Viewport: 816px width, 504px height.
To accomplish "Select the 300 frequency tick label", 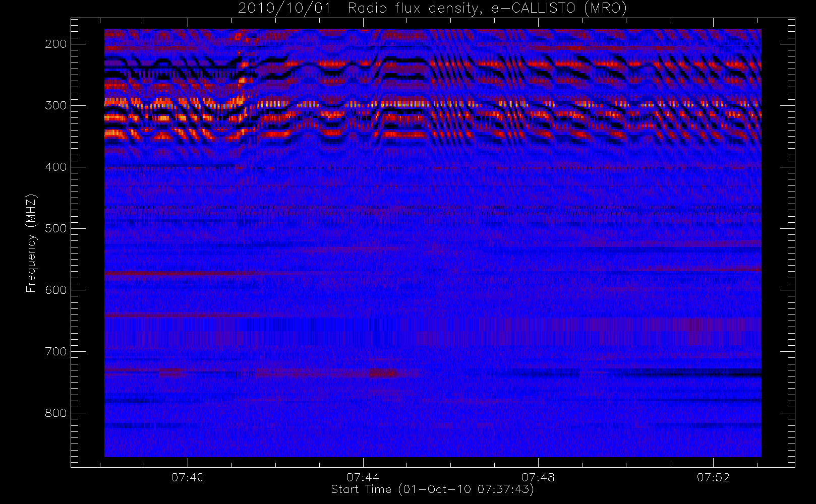I will click(56, 105).
